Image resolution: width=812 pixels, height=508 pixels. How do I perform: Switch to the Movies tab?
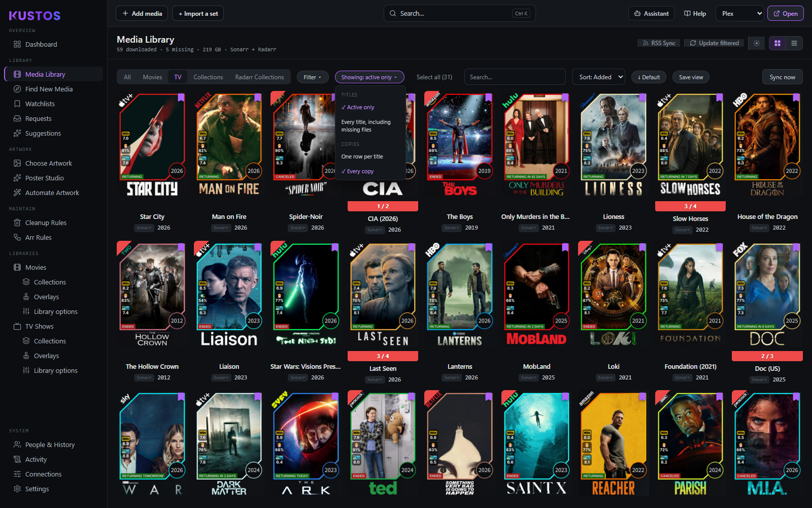click(152, 77)
